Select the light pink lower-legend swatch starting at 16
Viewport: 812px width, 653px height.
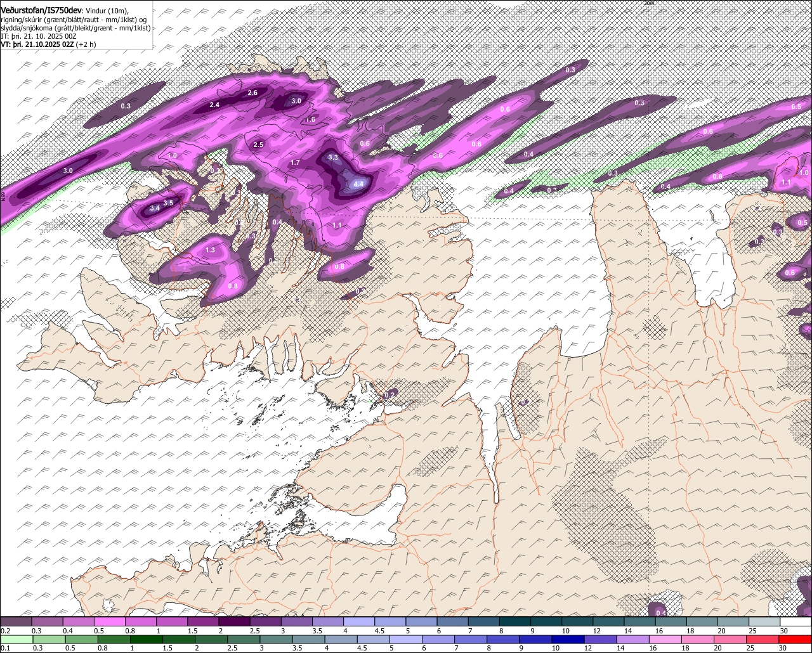tap(665, 639)
